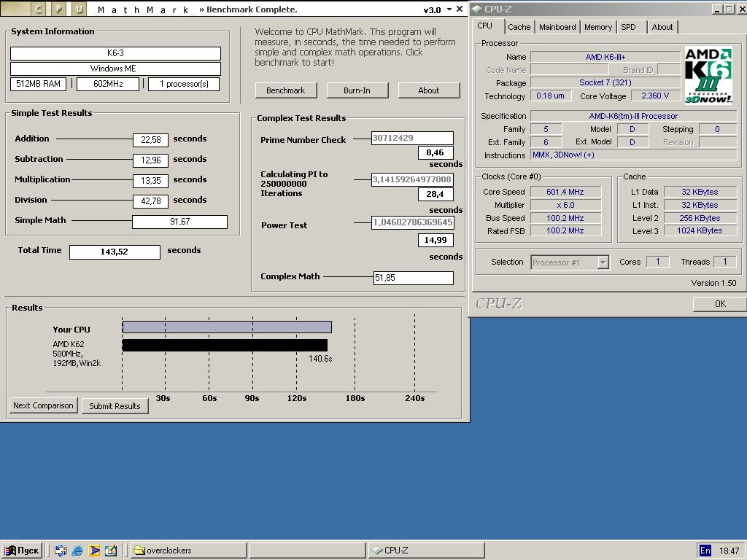The width and height of the screenshot is (747, 560).
Task: Click the PI result 3,14159264977008
Action: tap(412, 179)
